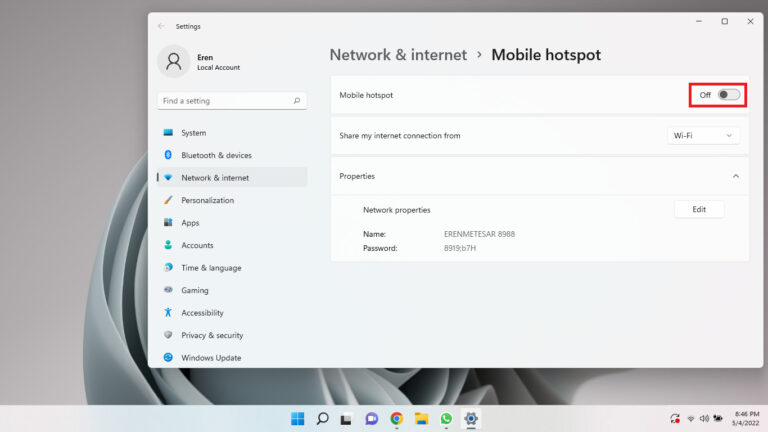Open Task View on the taskbar
The image size is (768, 432).
coord(347,419)
